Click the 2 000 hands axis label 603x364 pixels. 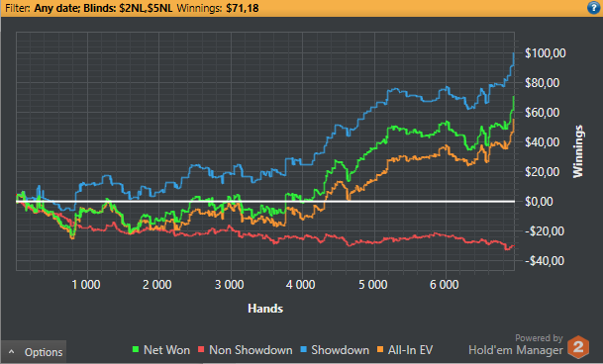click(x=157, y=285)
